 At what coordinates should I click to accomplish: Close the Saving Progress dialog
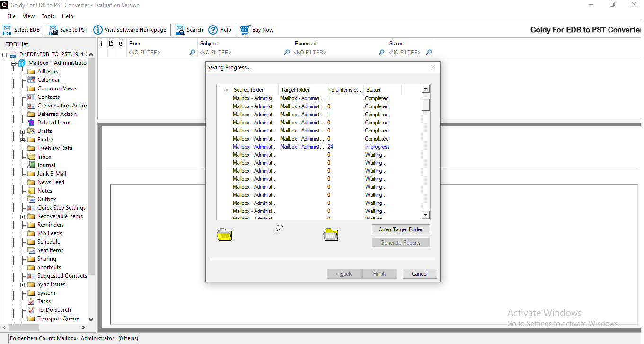click(x=433, y=67)
